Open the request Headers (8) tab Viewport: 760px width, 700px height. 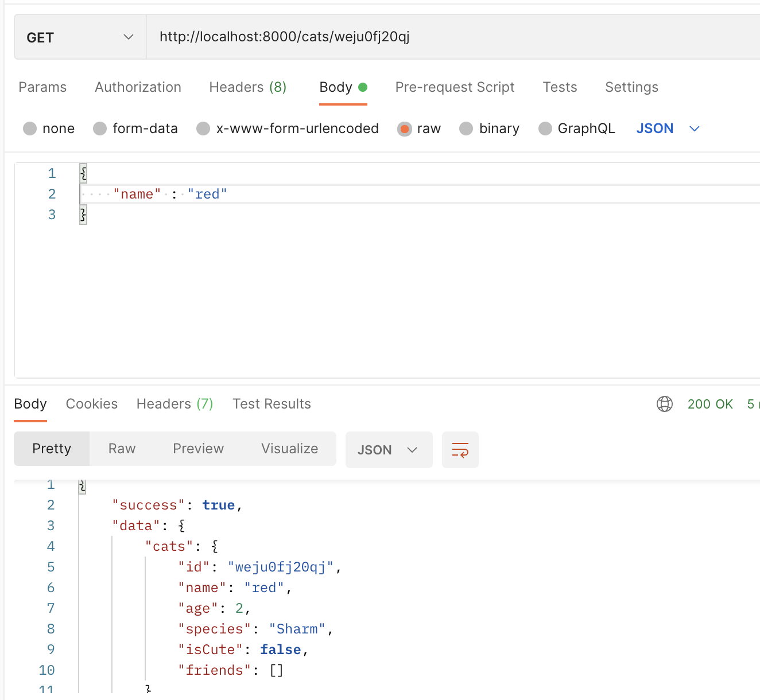click(247, 87)
